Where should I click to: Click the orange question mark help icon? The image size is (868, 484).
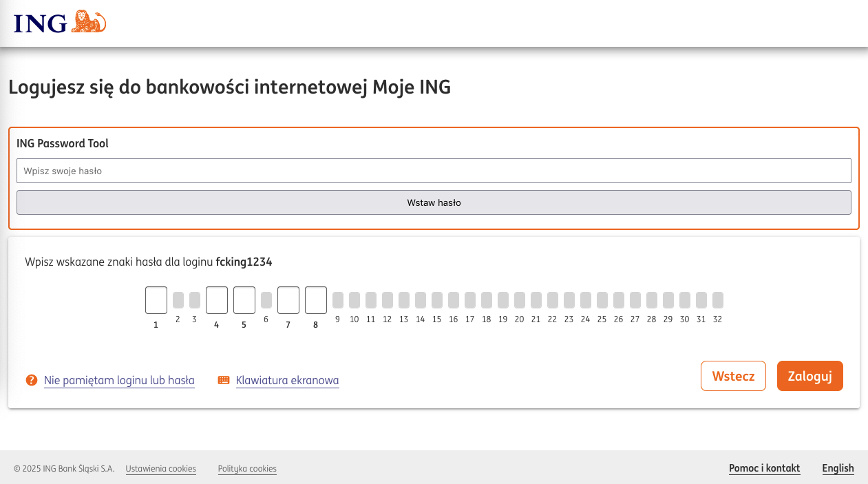pos(31,380)
